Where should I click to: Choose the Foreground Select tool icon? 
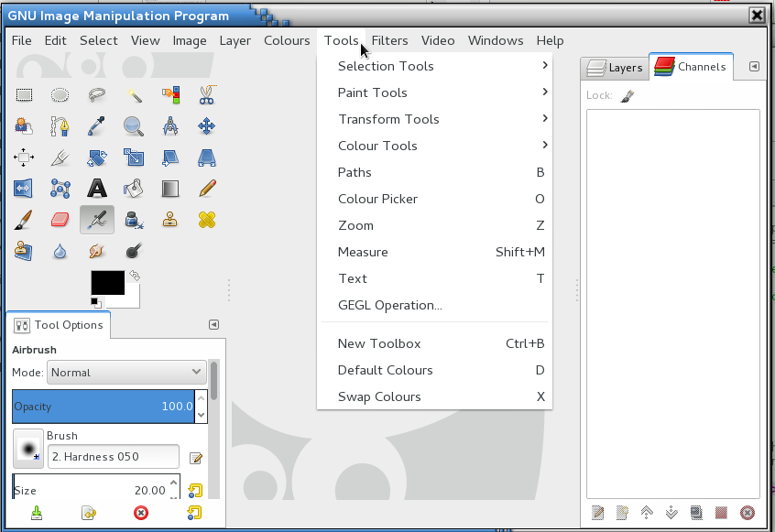(24, 126)
